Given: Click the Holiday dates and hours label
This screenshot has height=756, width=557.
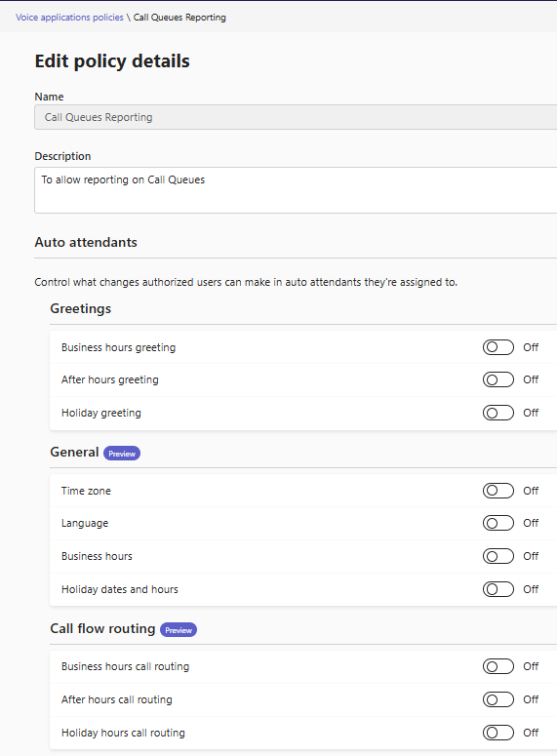Looking at the screenshot, I should click(120, 589).
